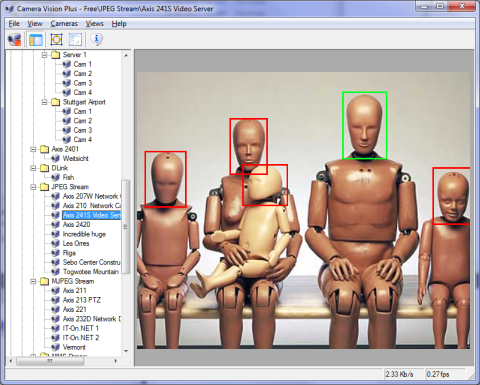Select Cam 2 under Server 1
Screen dimensions: 480x385
(83, 73)
